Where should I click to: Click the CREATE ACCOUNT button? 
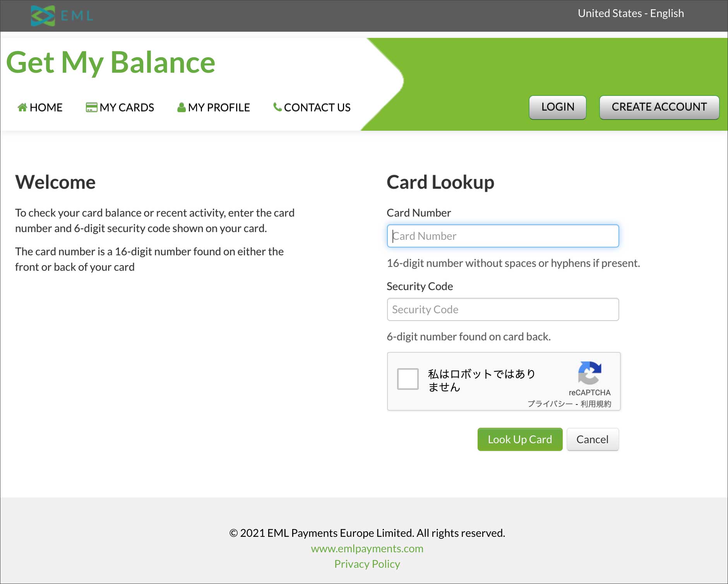click(659, 107)
